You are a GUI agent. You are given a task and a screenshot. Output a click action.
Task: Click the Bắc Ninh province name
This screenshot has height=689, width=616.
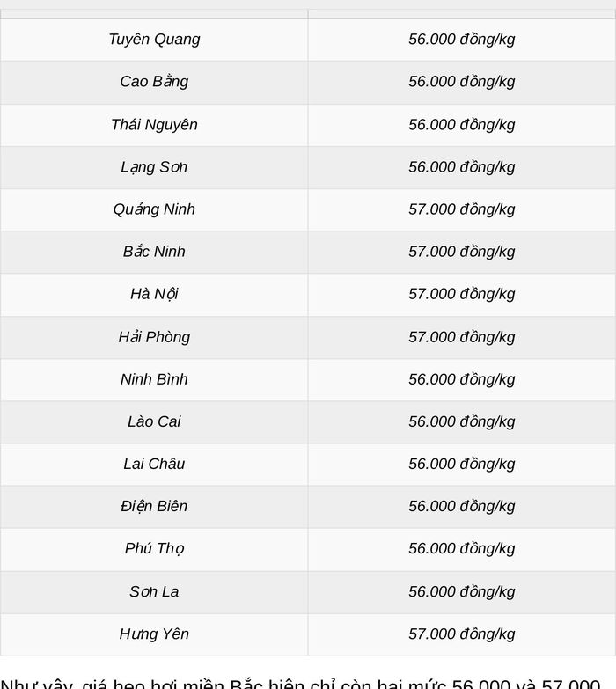coord(154,253)
